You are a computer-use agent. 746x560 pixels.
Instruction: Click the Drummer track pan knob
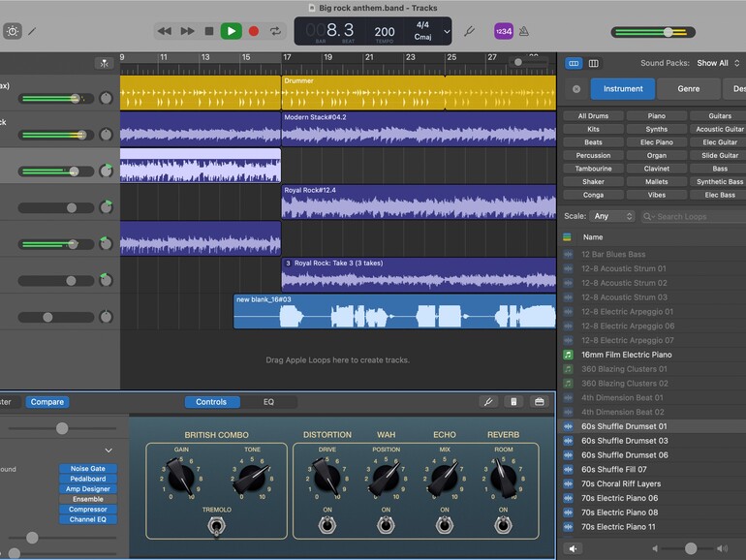pos(107,98)
